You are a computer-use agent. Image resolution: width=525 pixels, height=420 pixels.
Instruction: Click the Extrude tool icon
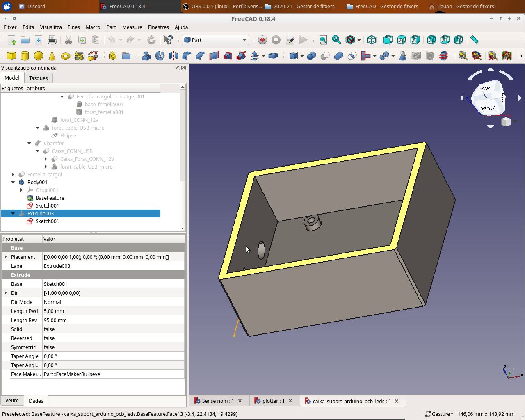[146, 56]
